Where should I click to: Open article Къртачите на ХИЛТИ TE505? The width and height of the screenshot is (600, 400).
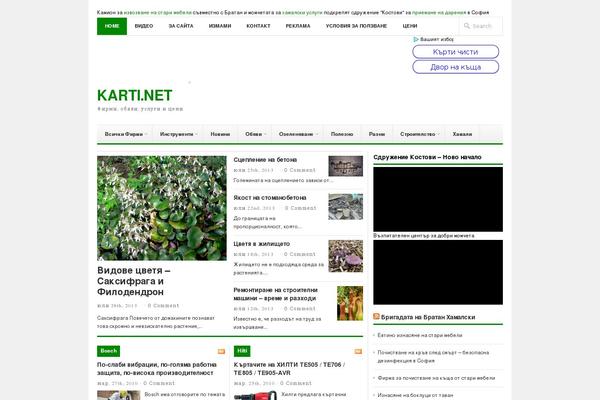tap(289, 369)
